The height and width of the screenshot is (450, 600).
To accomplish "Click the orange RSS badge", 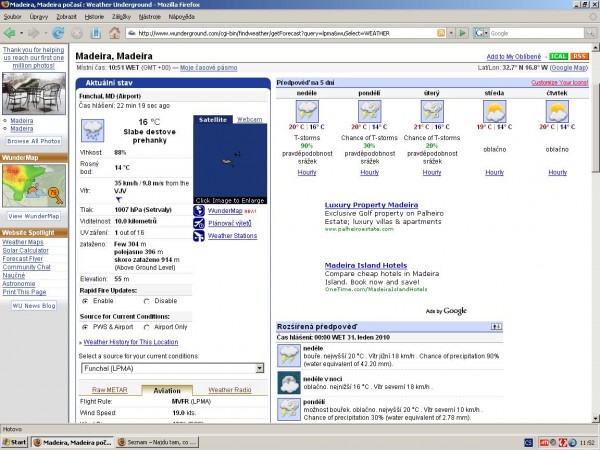I will (x=579, y=57).
